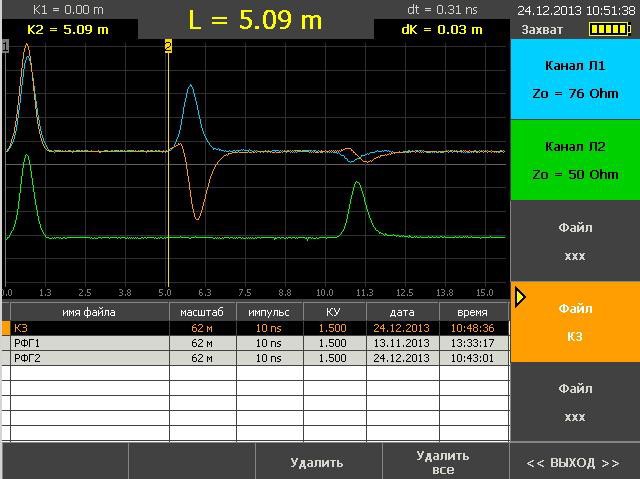Click the имя файла column header
This screenshot has width=640, height=479.
tap(89, 312)
